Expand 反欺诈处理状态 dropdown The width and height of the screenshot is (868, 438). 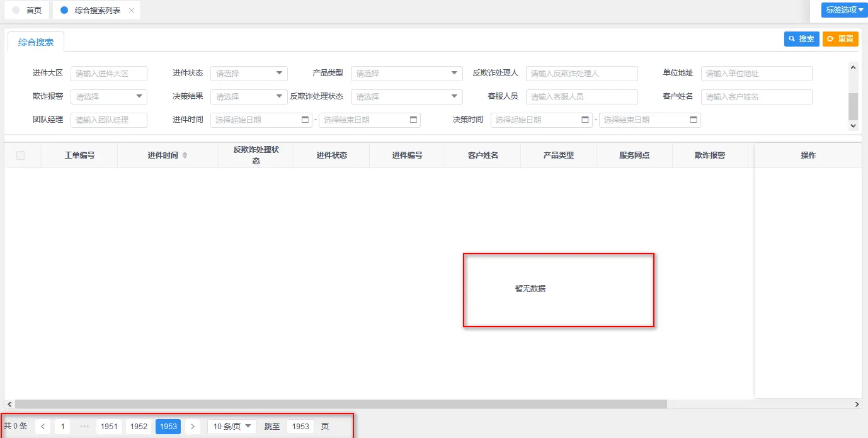(407, 97)
